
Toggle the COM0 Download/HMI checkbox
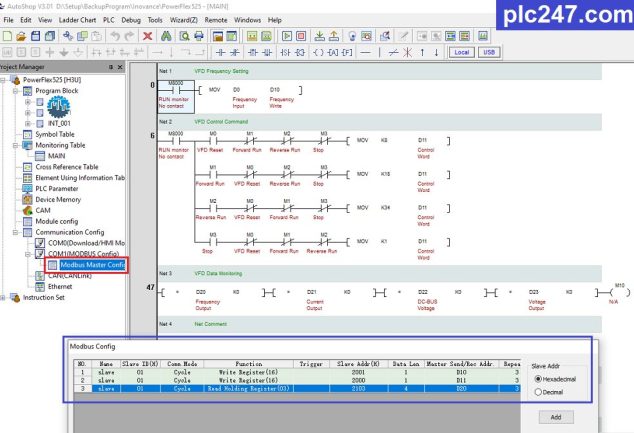pyautogui.click(x=40, y=243)
